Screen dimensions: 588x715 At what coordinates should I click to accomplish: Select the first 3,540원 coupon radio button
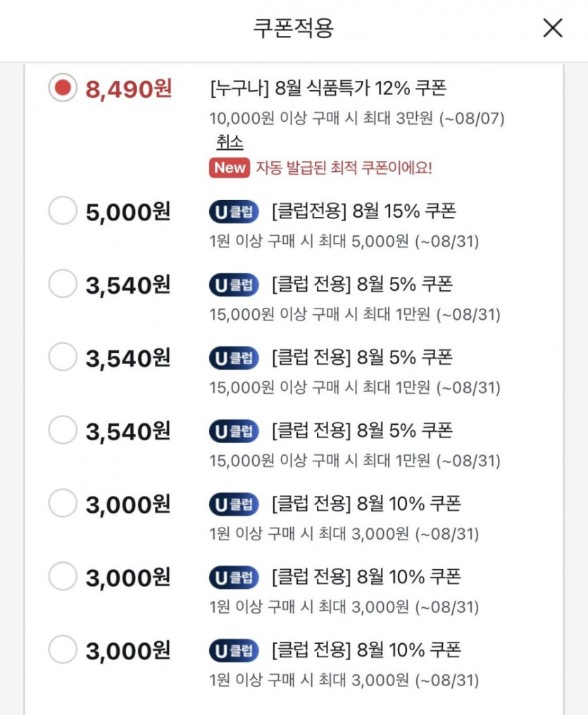point(63,285)
